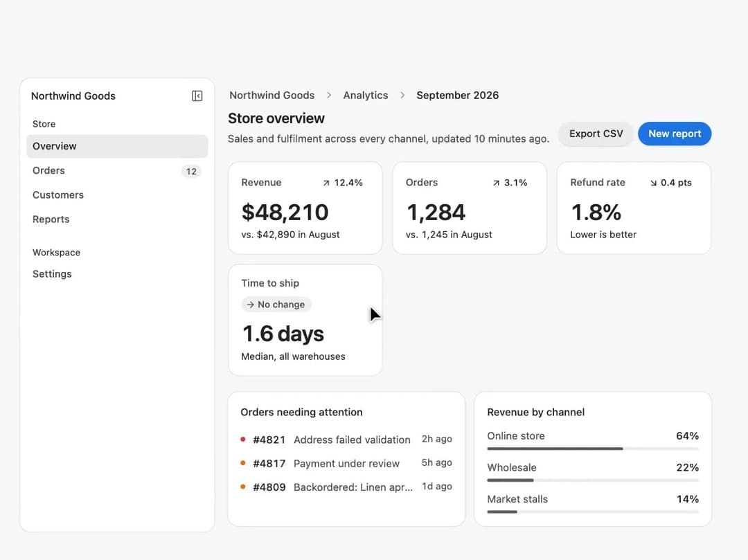
Task: Click the Revenue up-arrow trend icon
Action: tap(326, 183)
